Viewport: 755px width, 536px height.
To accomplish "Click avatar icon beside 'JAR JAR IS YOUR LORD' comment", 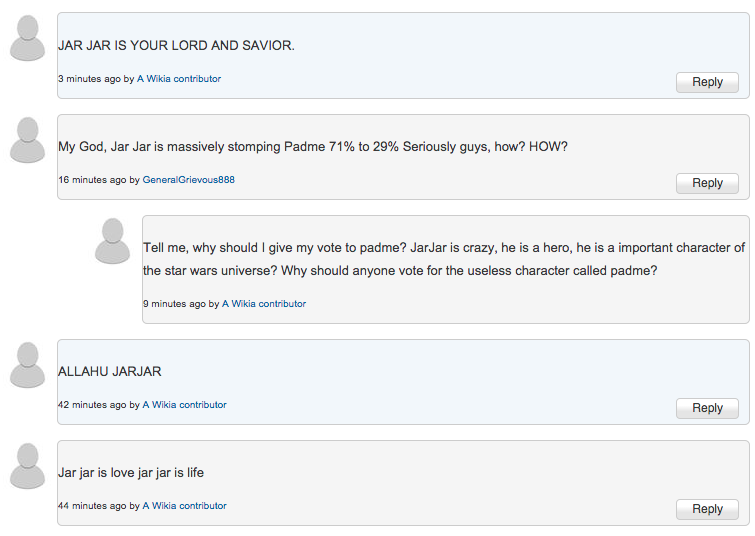I will pos(27,38).
